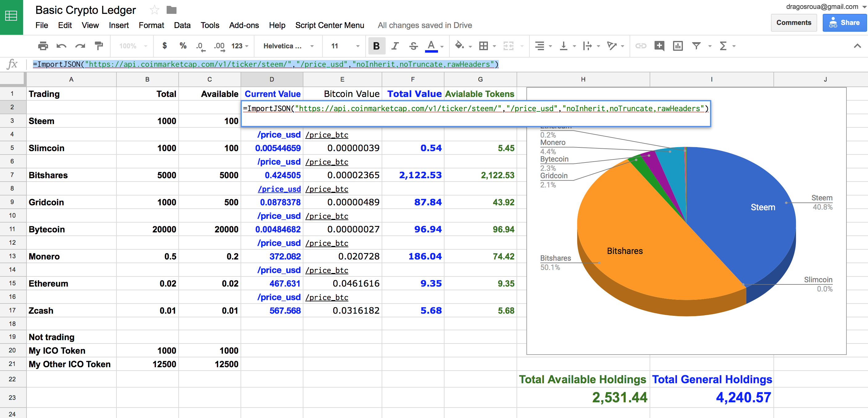This screenshot has width=868, height=418.
Task: Star the Basic Crypto Ledger document
Action: coord(154,10)
